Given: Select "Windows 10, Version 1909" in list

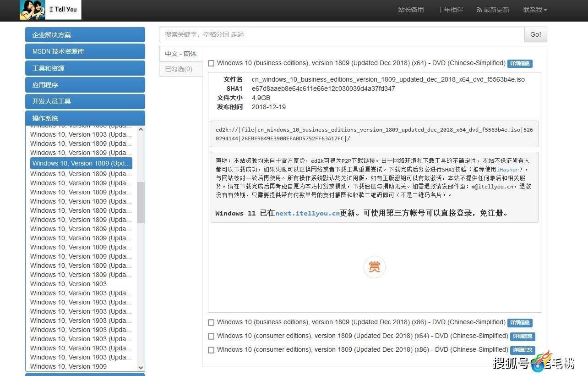Looking at the screenshot, I should (68, 366).
